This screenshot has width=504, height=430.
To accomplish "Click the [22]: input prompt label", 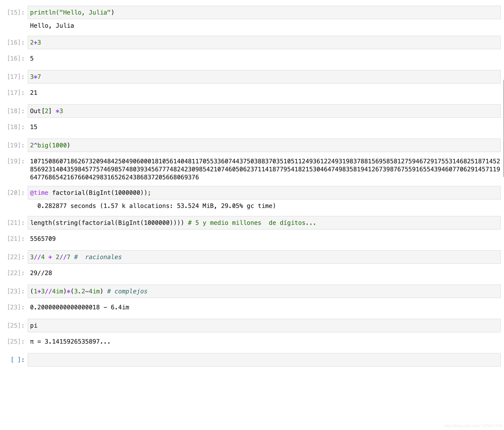I will tap(16, 257).
